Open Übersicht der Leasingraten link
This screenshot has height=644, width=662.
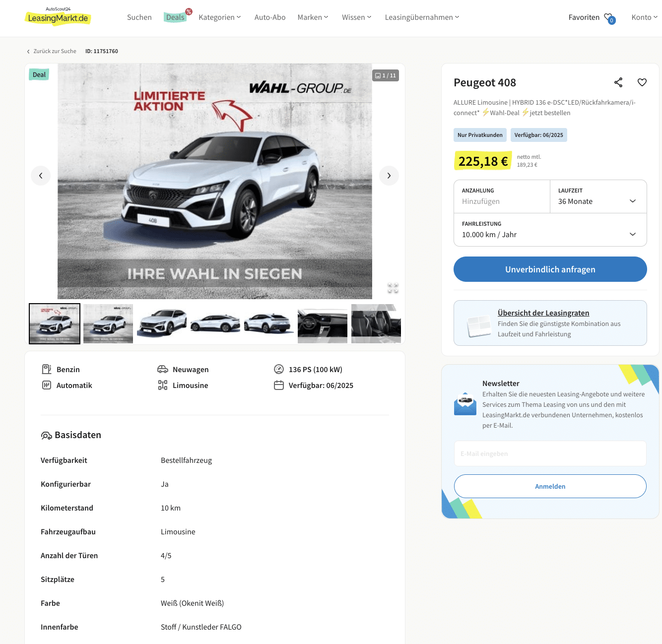[x=543, y=313]
